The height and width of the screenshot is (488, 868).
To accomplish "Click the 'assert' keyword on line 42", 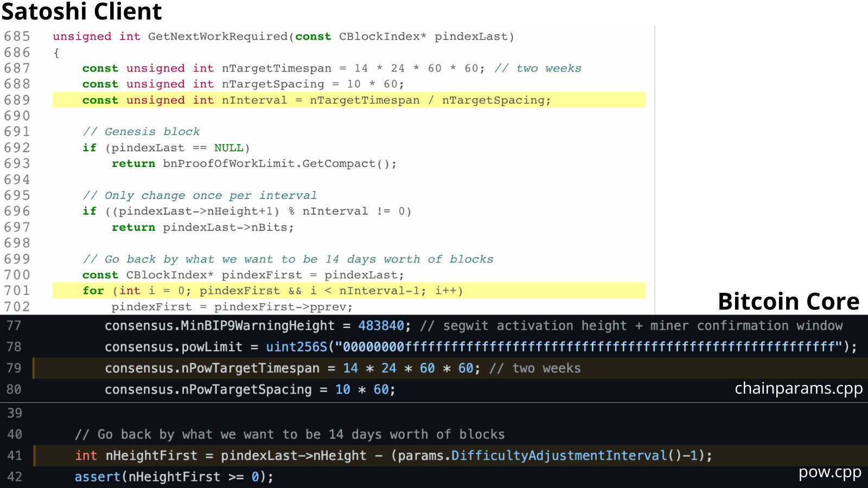I will click(x=97, y=477).
